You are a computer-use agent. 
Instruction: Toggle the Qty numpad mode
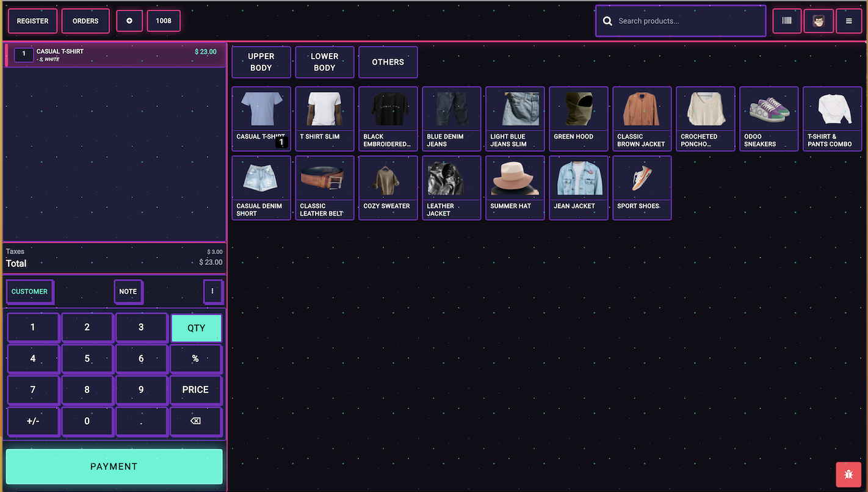click(x=196, y=328)
